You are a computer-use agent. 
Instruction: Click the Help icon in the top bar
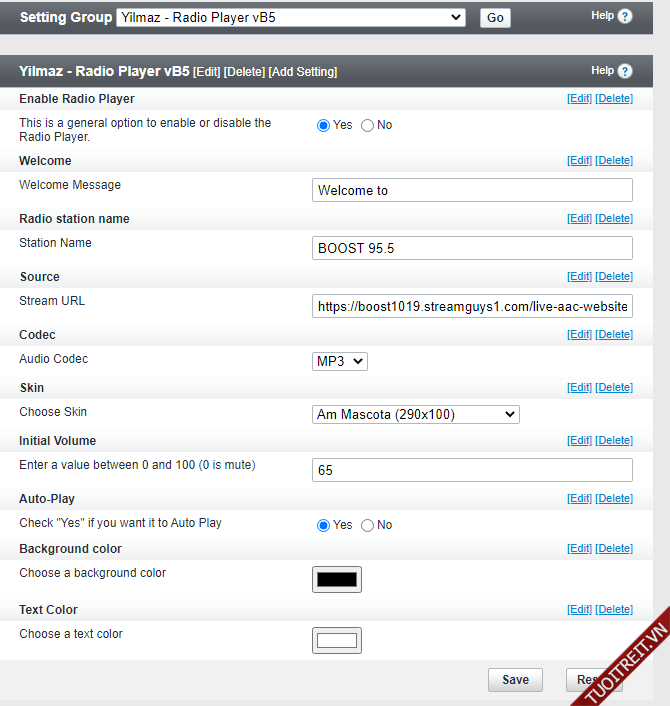click(625, 16)
